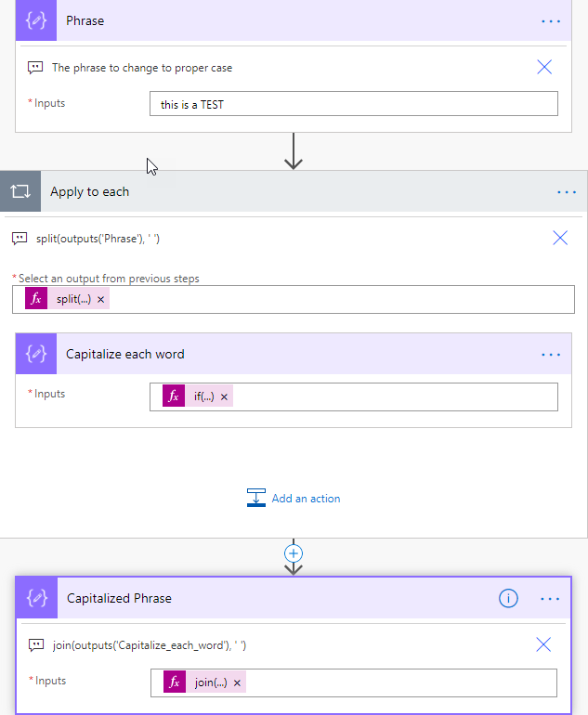Select the if(...) expression chip

[203, 396]
